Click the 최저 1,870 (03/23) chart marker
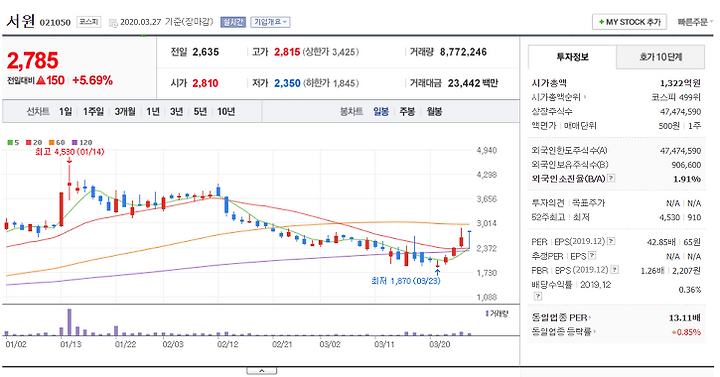This screenshot has height=377, width=720. tap(405, 281)
